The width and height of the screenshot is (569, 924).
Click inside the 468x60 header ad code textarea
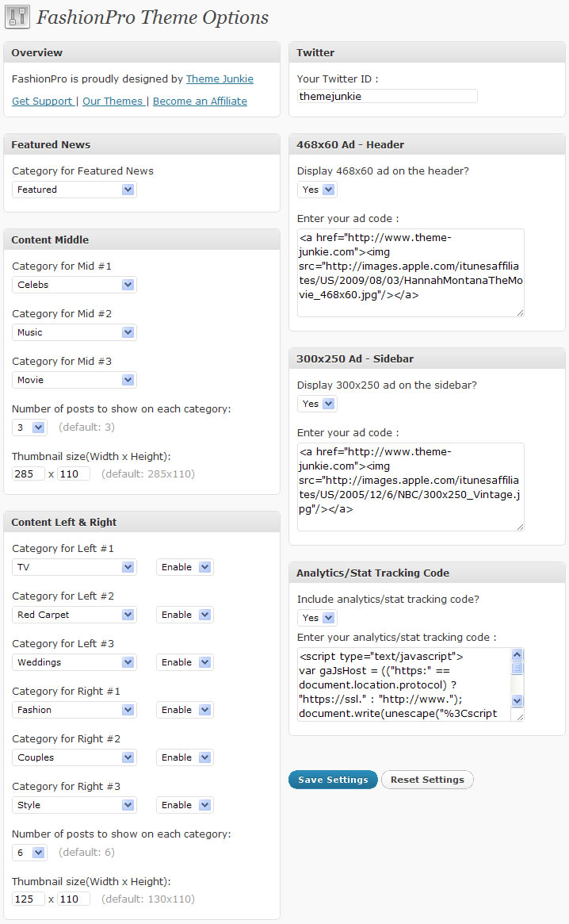click(411, 273)
